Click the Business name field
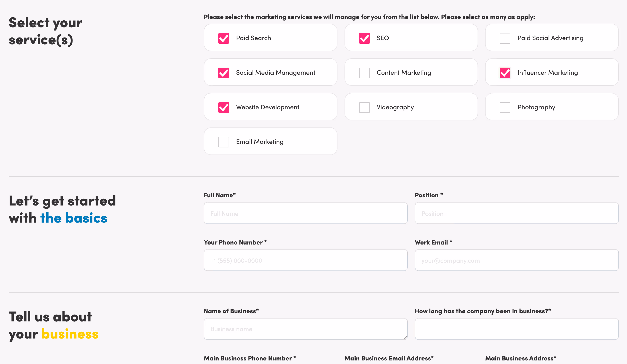This screenshot has width=627, height=364. [x=306, y=329]
